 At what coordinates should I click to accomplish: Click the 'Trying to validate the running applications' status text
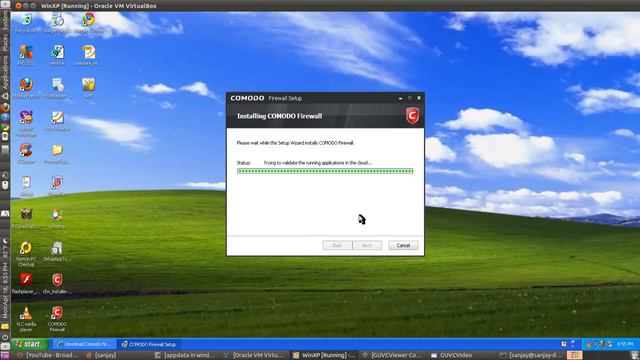click(x=318, y=162)
